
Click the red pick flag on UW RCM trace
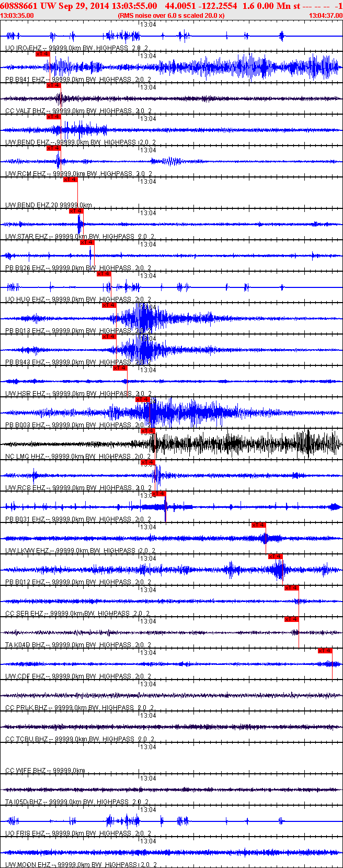(54, 148)
